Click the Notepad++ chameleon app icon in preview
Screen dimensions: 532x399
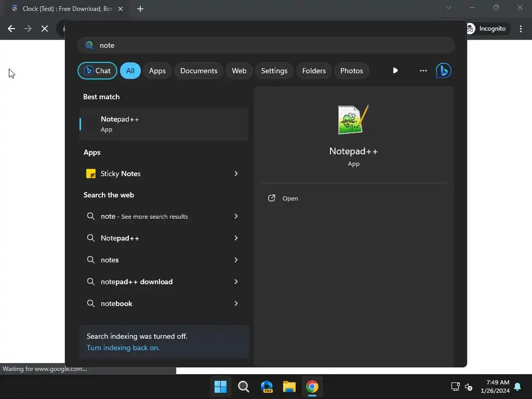coord(353,119)
